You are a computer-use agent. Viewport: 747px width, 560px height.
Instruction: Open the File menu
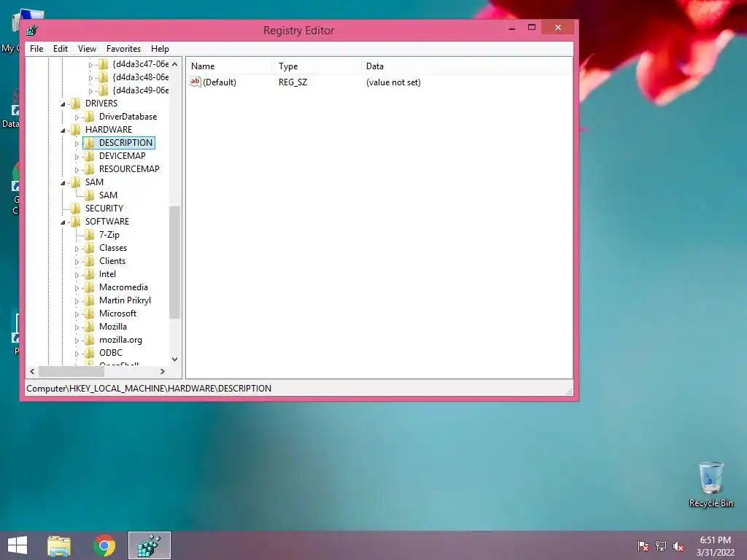tap(36, 49)
